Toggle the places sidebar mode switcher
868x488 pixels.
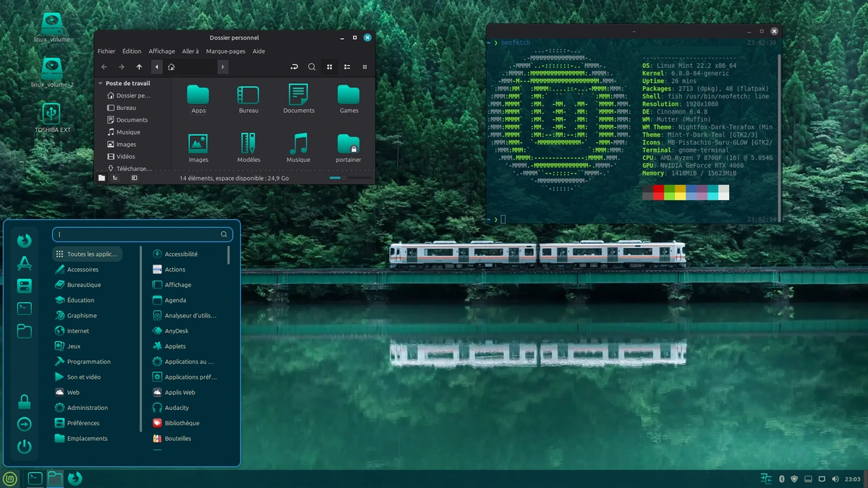pos(101,177)
